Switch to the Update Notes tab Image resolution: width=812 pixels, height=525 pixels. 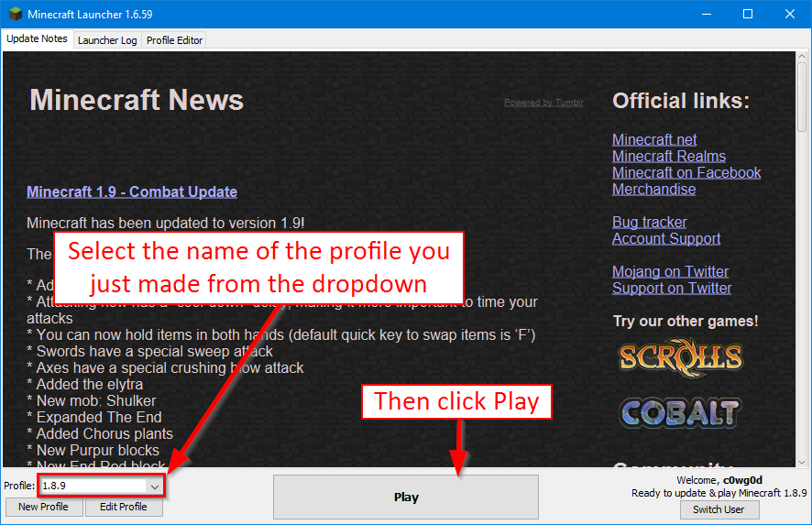37,38
